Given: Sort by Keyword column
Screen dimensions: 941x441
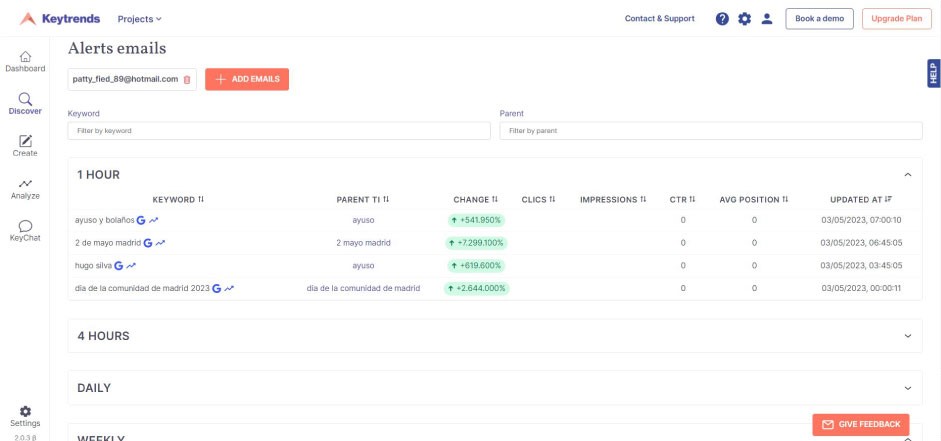Looking at the screenshot, I should [178, 199].
